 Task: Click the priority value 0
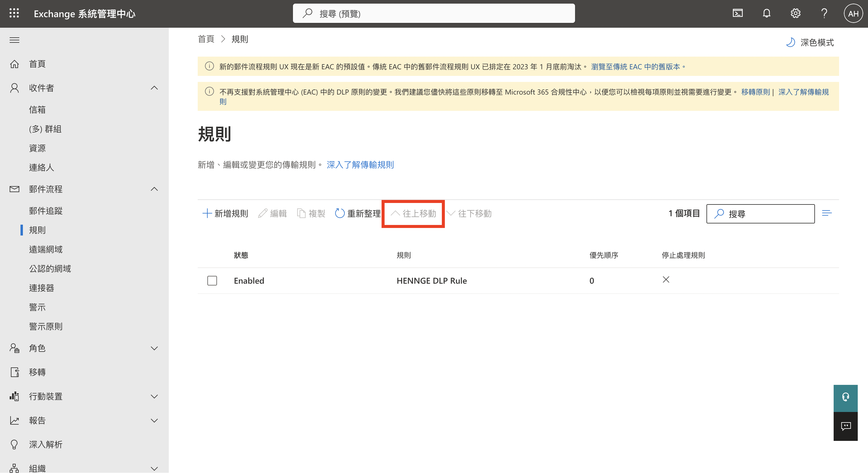point(592,281)
